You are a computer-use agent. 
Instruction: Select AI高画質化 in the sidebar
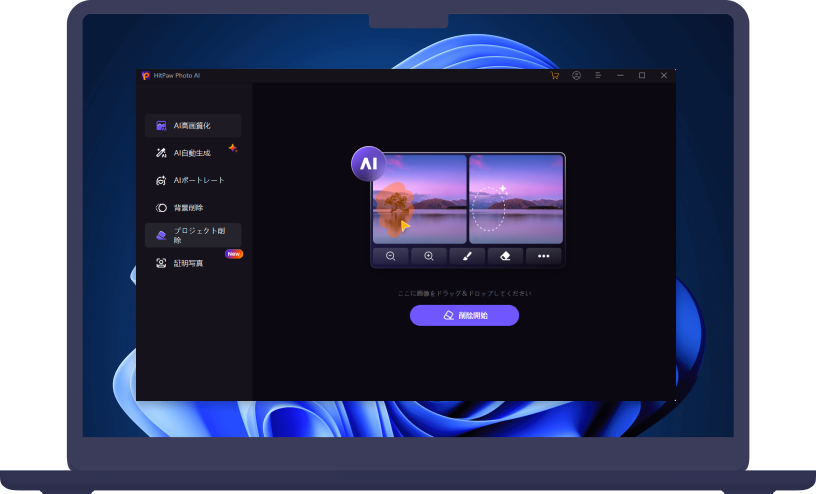coord(193,125)
